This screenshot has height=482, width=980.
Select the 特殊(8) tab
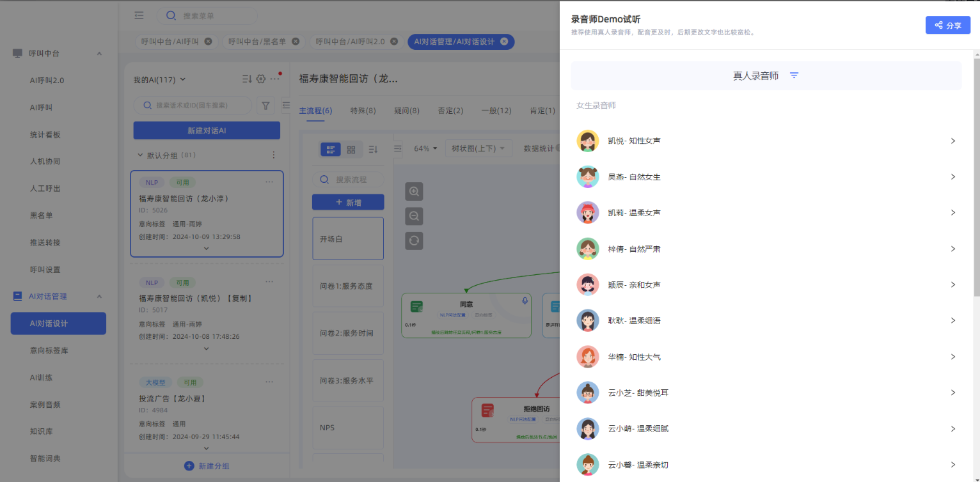tap(363, 111)
